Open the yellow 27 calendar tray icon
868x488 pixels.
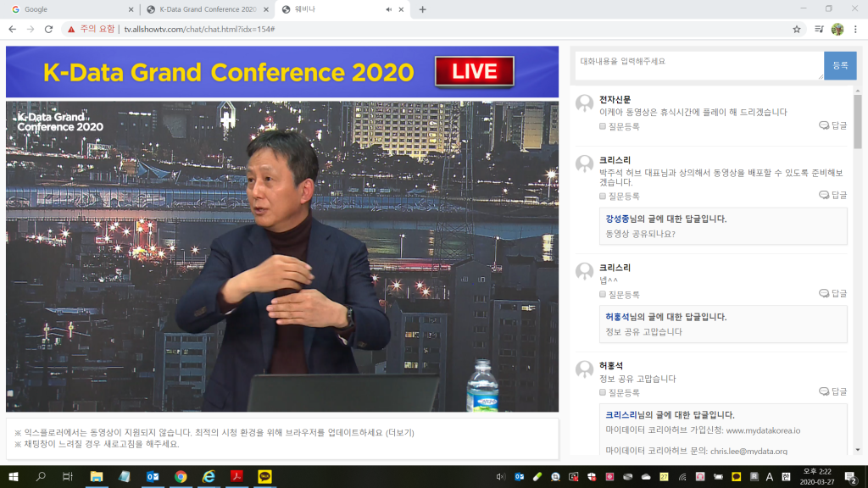pyautogui.click(x=664, y=476)
